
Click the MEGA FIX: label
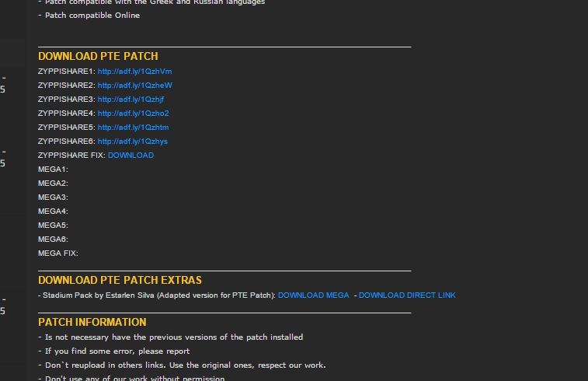point(58,253)
